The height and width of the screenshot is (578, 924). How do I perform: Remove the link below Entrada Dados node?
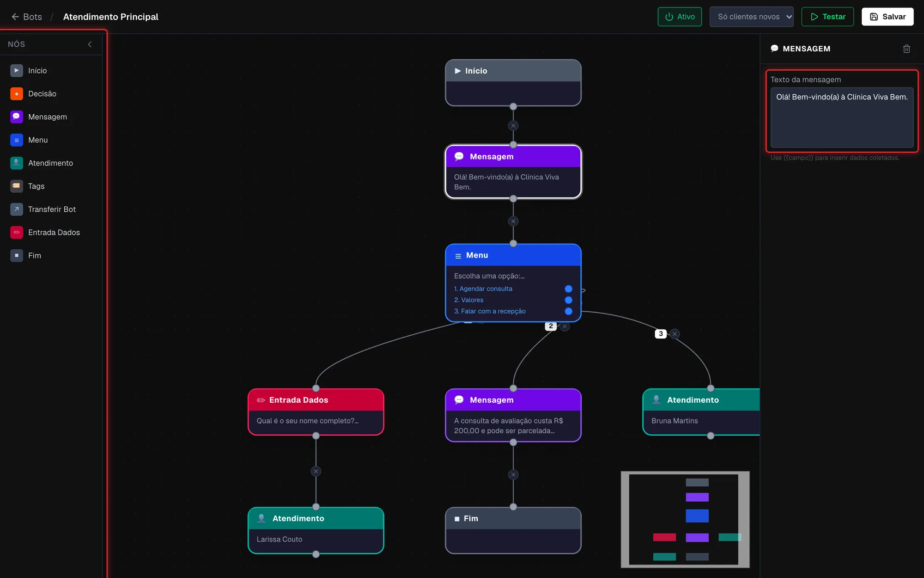pyautogui.click(x=316, y=471)
